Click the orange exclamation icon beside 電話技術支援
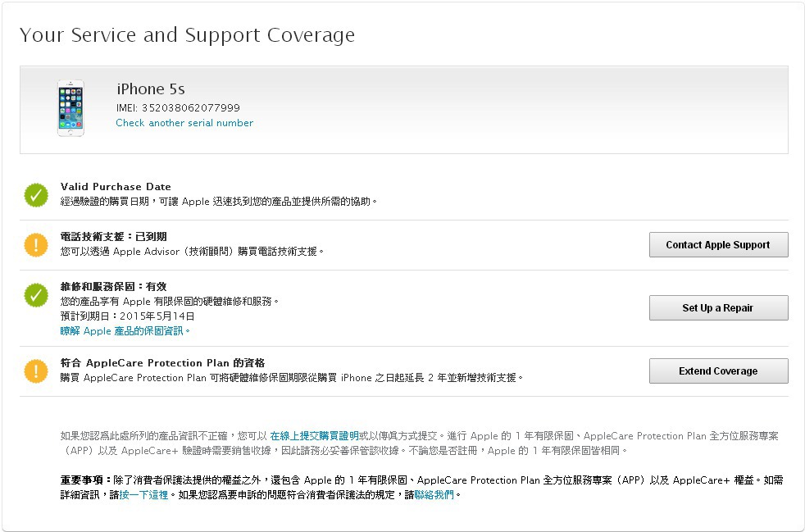This screenshot has width=805, height=532. click(36, 245)
